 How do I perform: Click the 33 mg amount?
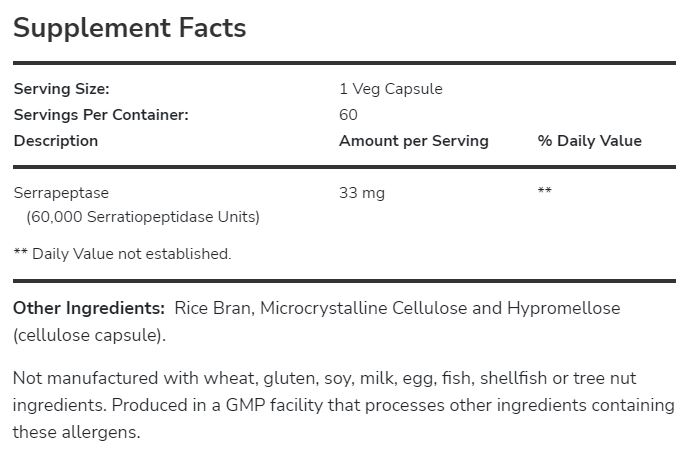click(x=362, y=190)
